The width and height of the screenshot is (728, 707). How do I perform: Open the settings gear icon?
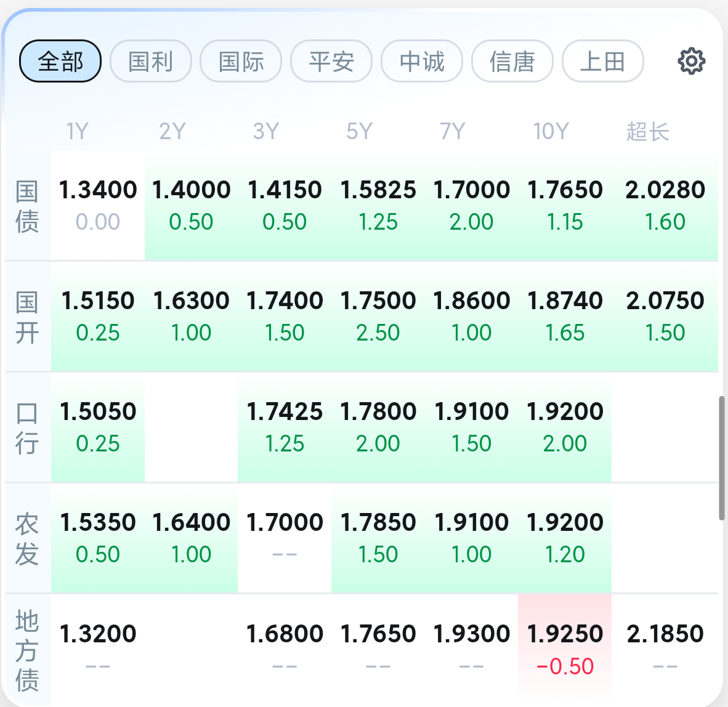(691, 62)
